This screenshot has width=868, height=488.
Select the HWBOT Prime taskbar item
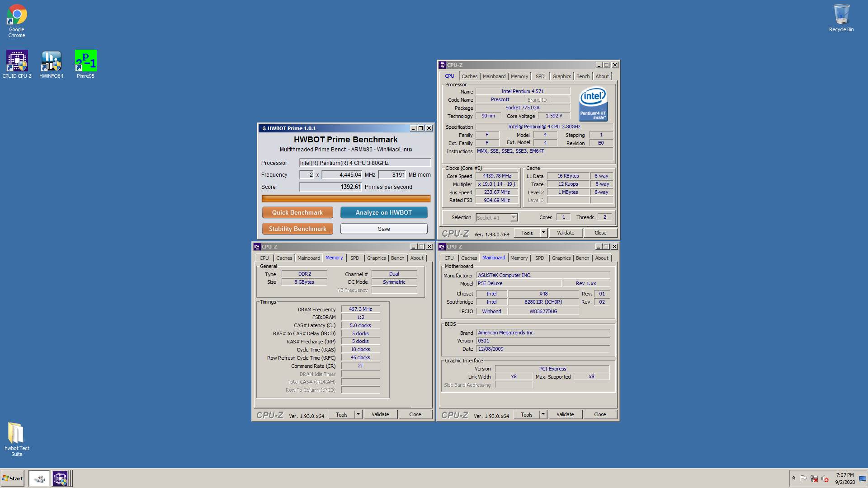coord(39,478)
